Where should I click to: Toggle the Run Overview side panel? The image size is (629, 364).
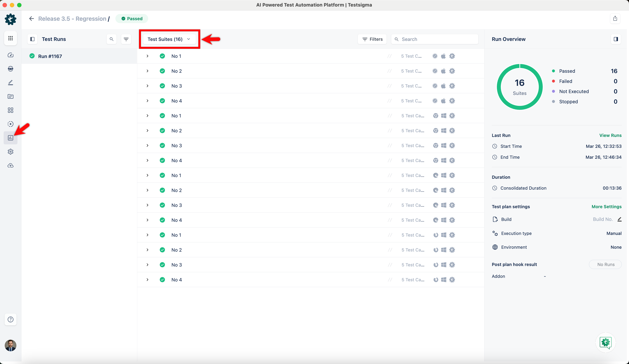click(616, 39)
